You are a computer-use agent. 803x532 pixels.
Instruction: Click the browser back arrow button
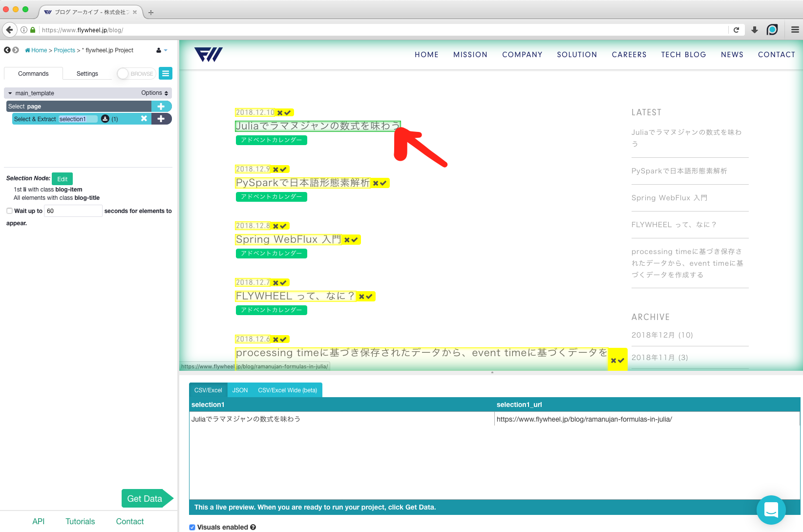click(x=9, y=30)
